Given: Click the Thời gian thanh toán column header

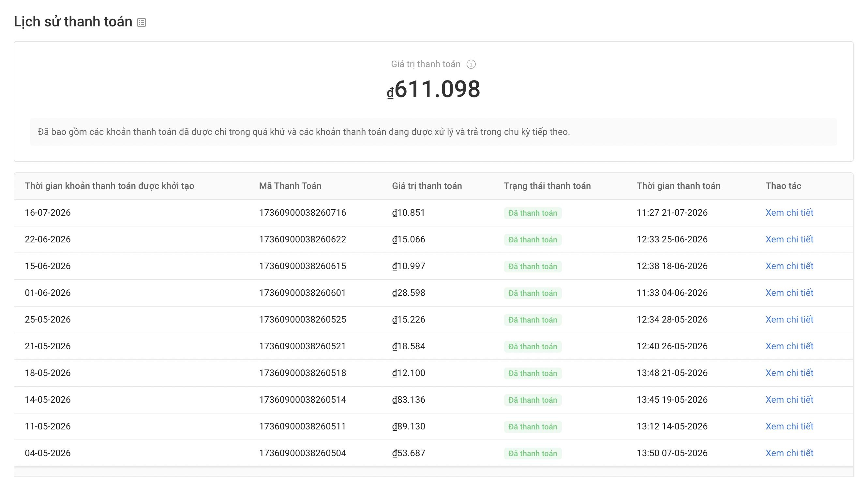Looking at the screenshot, I should [x=678, y=186].
